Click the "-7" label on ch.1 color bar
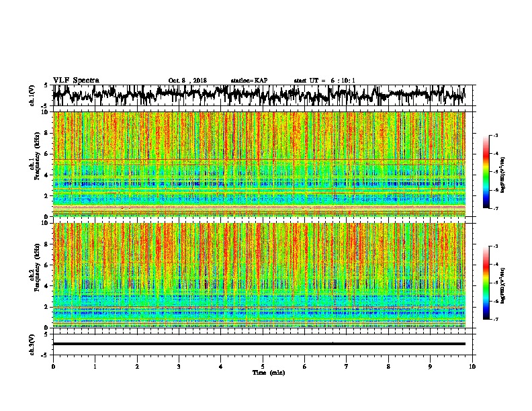This screenshot has width=532, height=411. pyautogui.click(x=495, y=208)
